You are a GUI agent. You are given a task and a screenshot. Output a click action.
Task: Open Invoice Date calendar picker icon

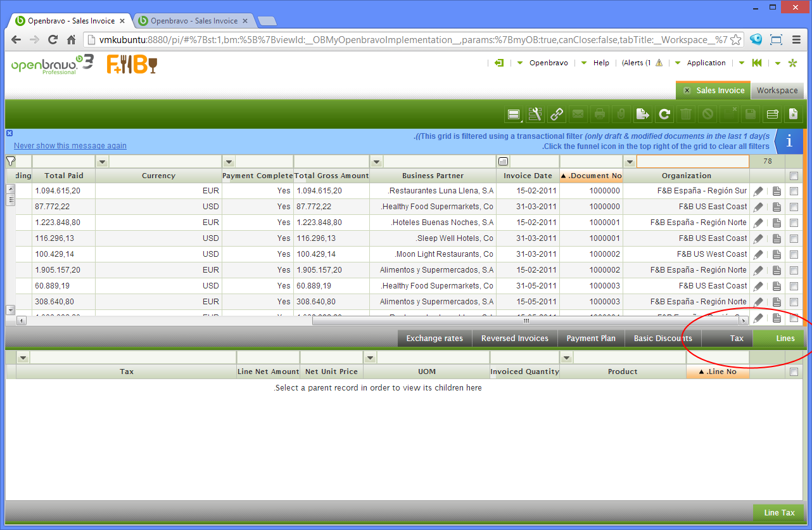point(503,162)
